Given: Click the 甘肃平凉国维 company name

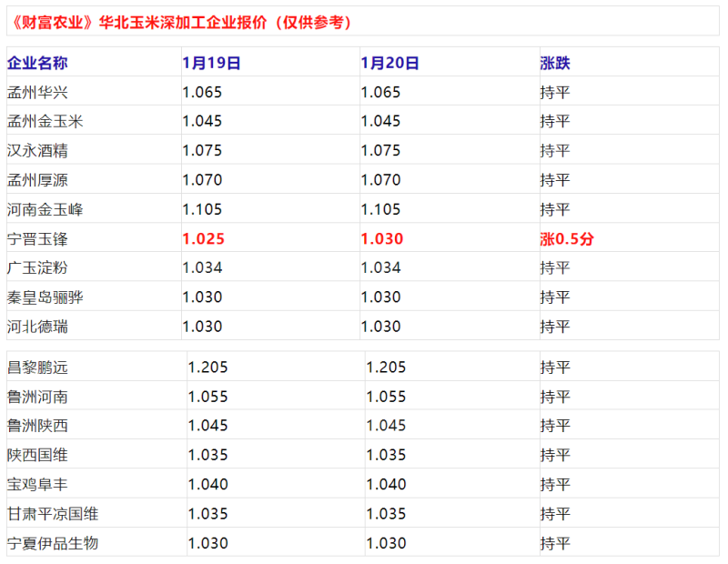Looking at the screenshot, I should pyautogui.click(x=53, y=514).
